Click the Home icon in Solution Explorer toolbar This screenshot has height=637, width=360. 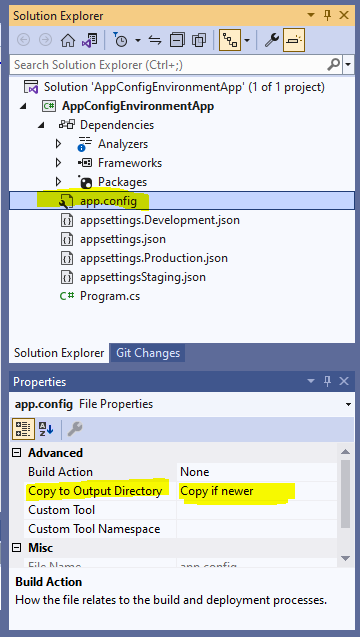(67, 40)
